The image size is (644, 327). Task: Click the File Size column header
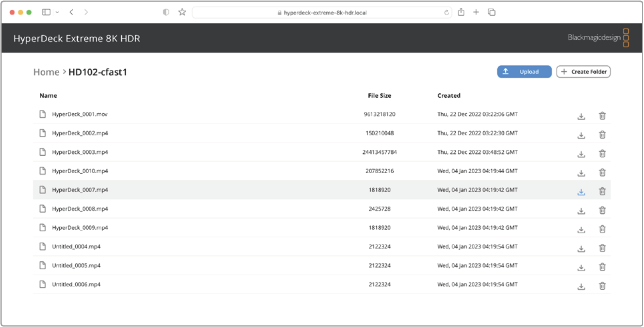(380, 95)
